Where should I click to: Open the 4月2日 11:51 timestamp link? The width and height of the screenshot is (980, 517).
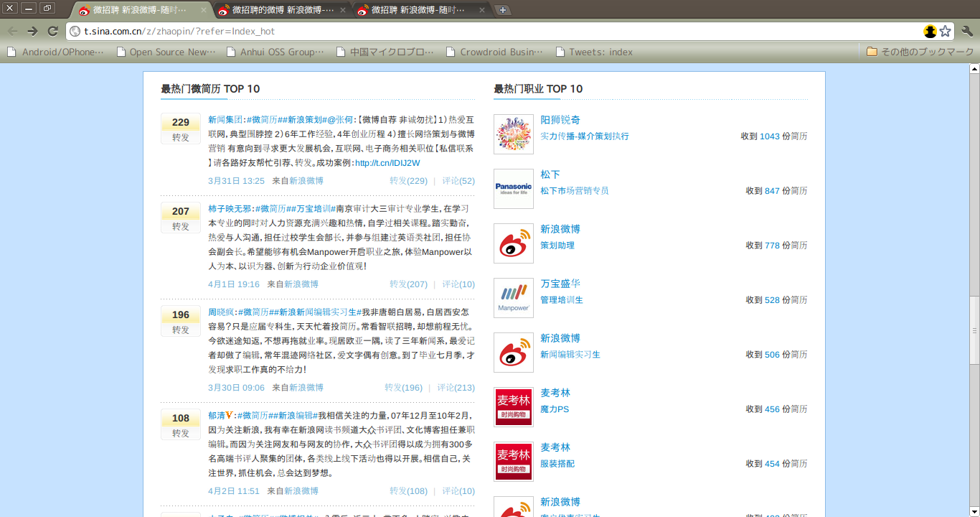click(234, 491)
